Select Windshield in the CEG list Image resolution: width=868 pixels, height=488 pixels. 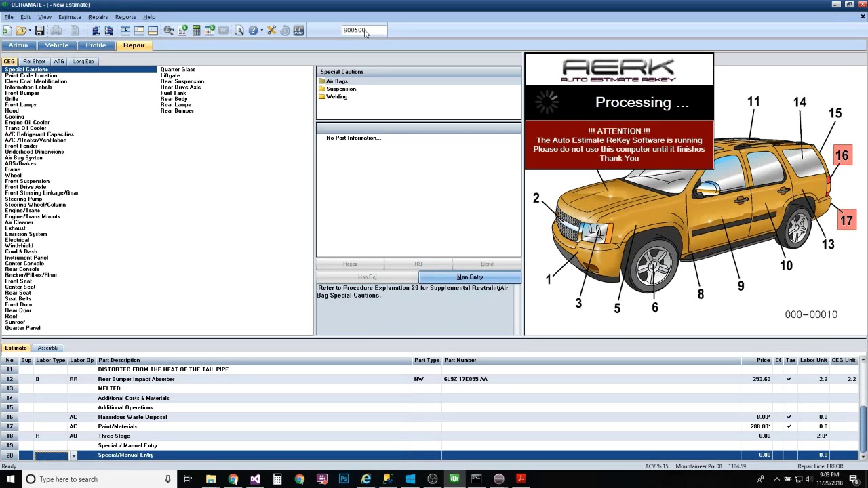[x=18, y=246]
